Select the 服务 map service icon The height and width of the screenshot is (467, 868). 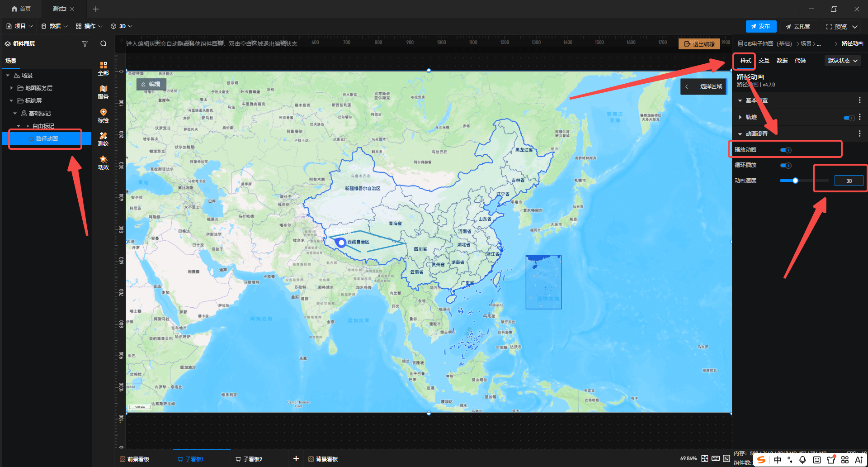[x=103, y=92]
